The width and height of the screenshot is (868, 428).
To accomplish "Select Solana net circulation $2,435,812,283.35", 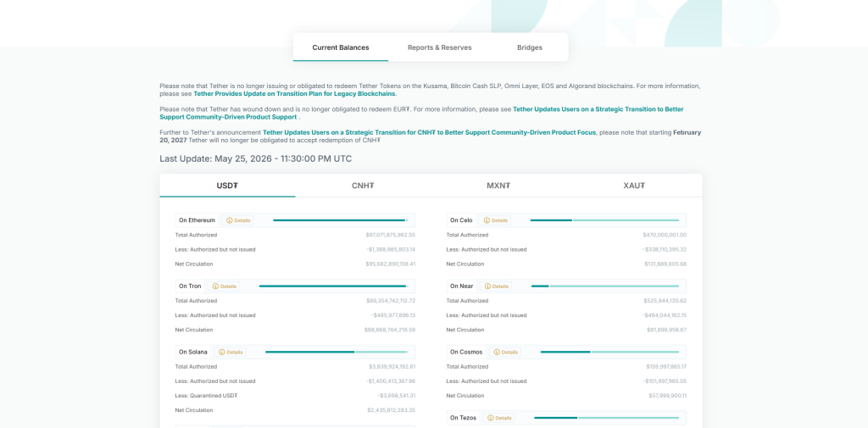I will 392,410.
